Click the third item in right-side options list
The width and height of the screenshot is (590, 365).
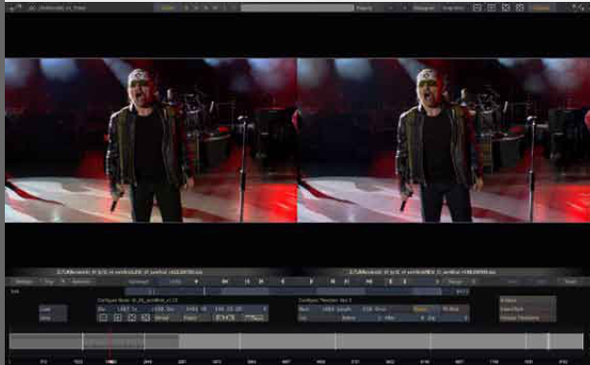(528, 318)
